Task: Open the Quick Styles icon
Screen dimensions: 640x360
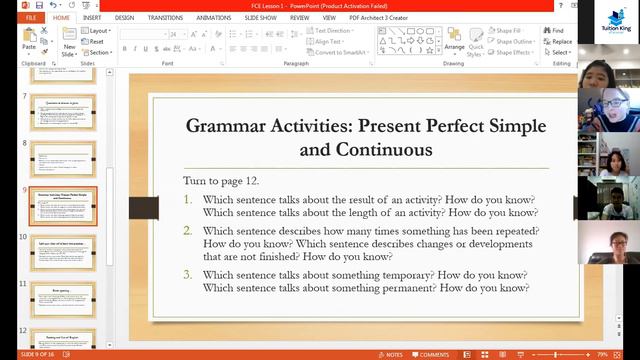Action: click(476, 36)
